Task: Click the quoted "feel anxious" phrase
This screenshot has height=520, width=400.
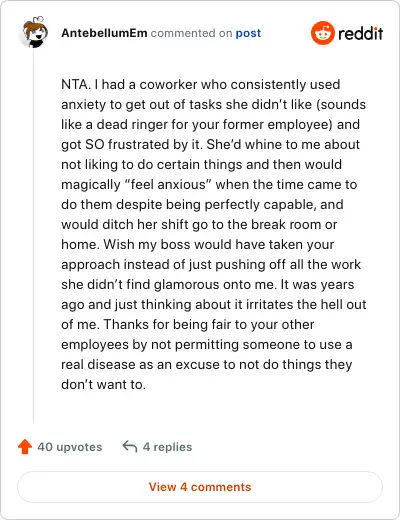Action: [x=170, y=184]
